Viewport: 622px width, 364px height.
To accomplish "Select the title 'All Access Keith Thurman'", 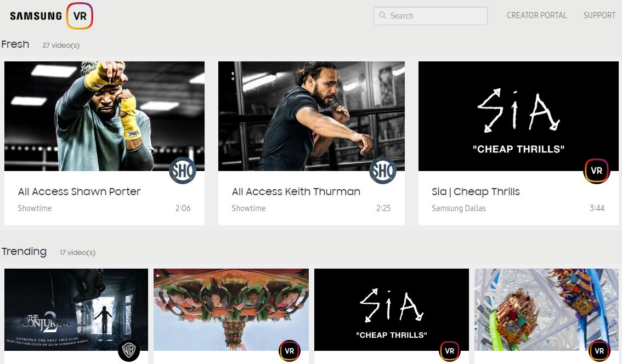I will coord(296,191).
